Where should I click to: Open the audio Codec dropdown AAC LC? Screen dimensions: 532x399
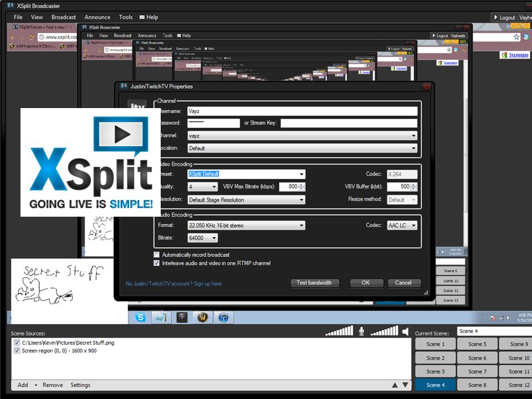click(402, 226)
